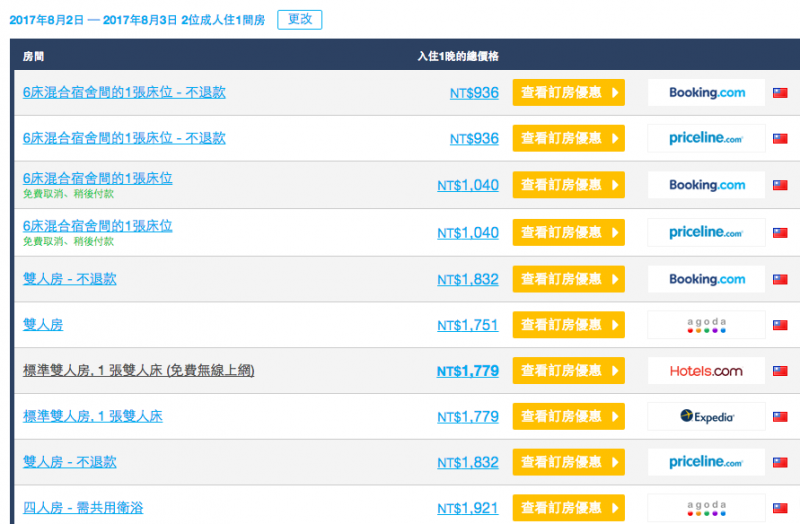
Task: Click priceline.com logo in NT$1,040 row
Action: point(707,233)
